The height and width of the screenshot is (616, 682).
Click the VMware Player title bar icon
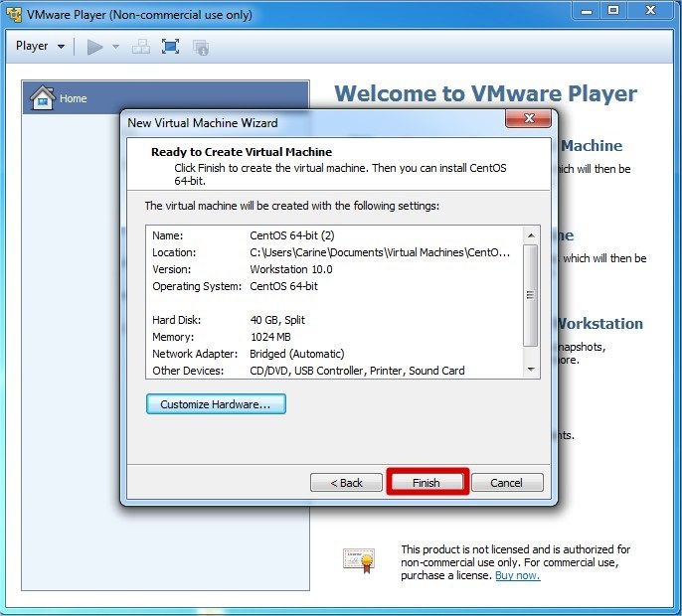click(x=14, y=15)
